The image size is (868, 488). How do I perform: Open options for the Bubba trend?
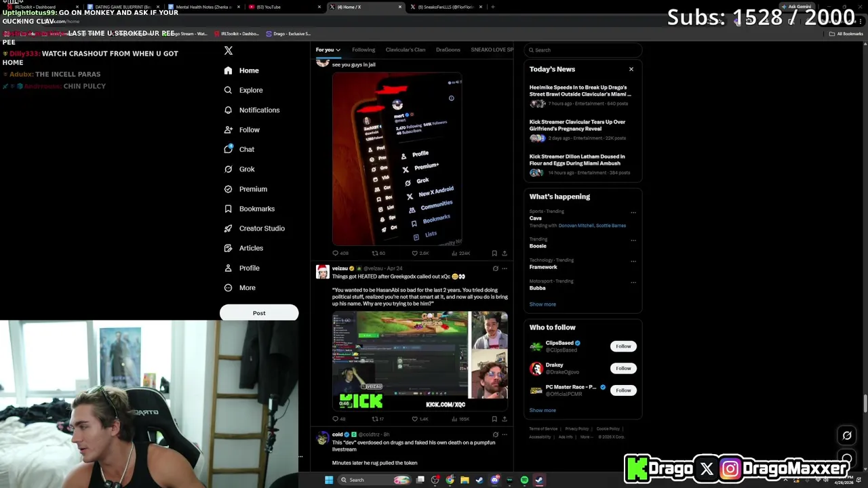click(x=633, y=282)
